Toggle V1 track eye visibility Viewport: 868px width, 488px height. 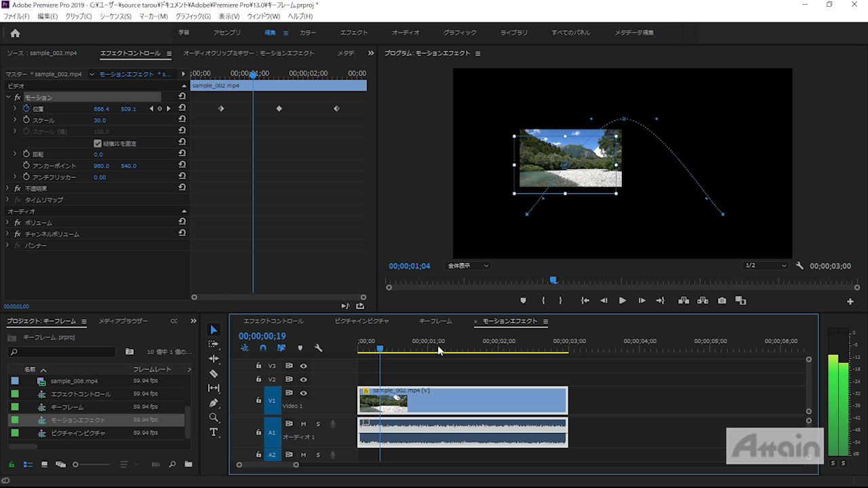[303, 393]
